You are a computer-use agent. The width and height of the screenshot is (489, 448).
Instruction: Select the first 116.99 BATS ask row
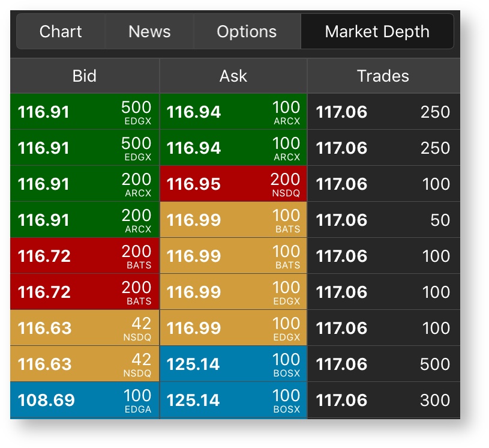tap(233, 220)
